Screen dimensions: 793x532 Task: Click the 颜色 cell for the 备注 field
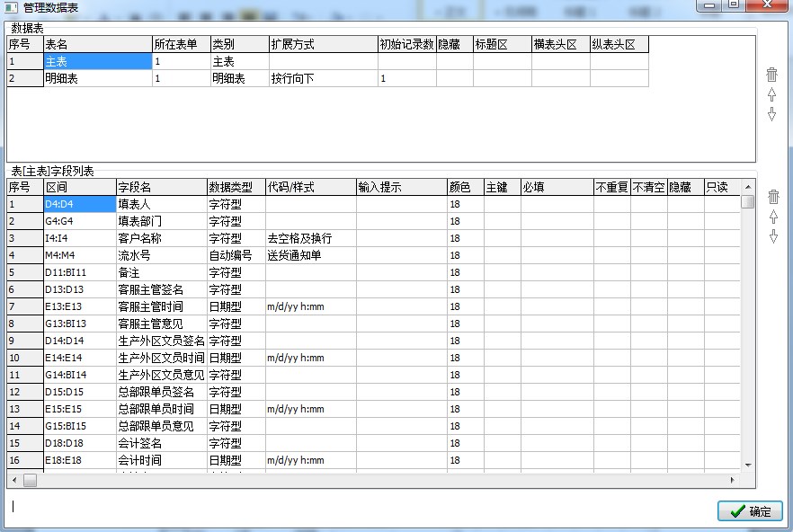(x=465, y=272)
